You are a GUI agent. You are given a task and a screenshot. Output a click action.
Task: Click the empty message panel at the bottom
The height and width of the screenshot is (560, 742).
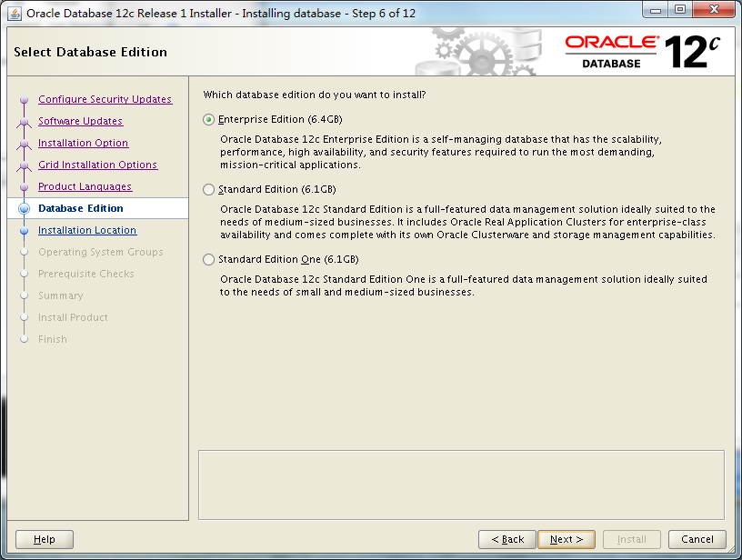coord(461,485)
